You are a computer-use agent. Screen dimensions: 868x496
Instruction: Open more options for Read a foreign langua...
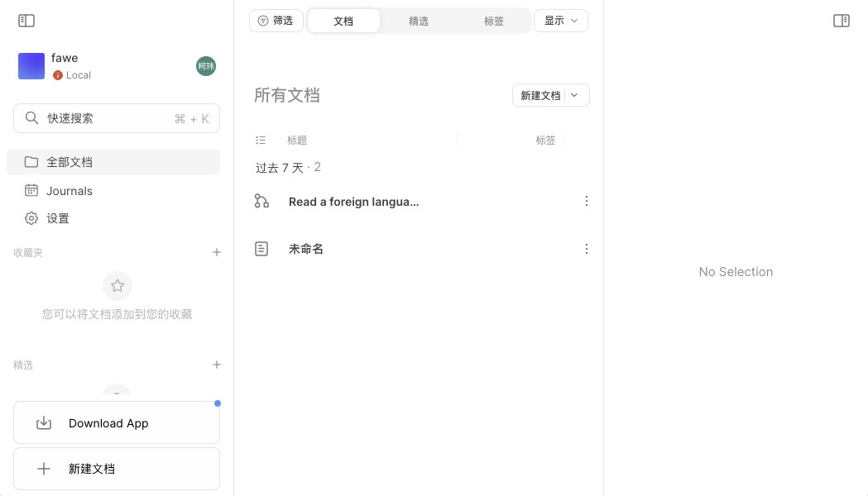point(587,201)
